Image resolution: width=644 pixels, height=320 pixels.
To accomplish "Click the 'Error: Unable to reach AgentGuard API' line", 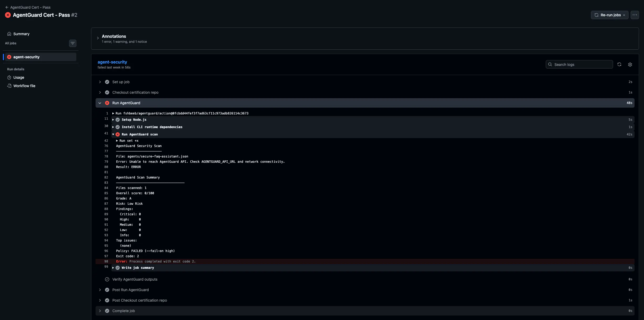I will coord(200,162).
